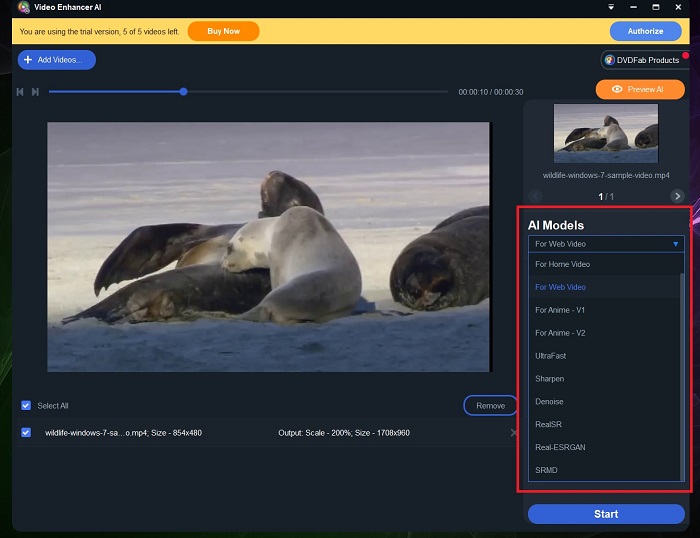The width and height of the screenshot is (700, 538).
Task: Click the Preview AI button
Action: pyautogui.click(x=640, y=90)
